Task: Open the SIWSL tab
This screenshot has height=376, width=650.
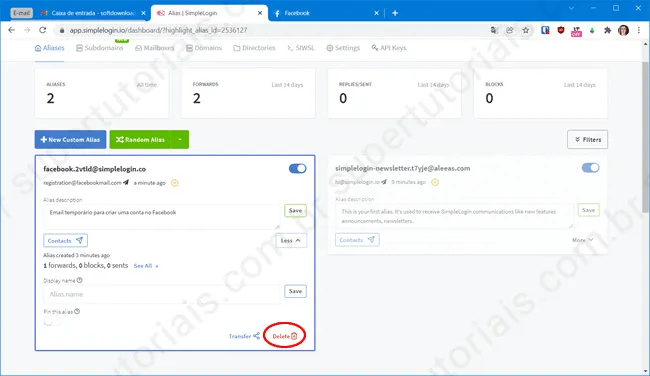Action: (x=301, y=48)
